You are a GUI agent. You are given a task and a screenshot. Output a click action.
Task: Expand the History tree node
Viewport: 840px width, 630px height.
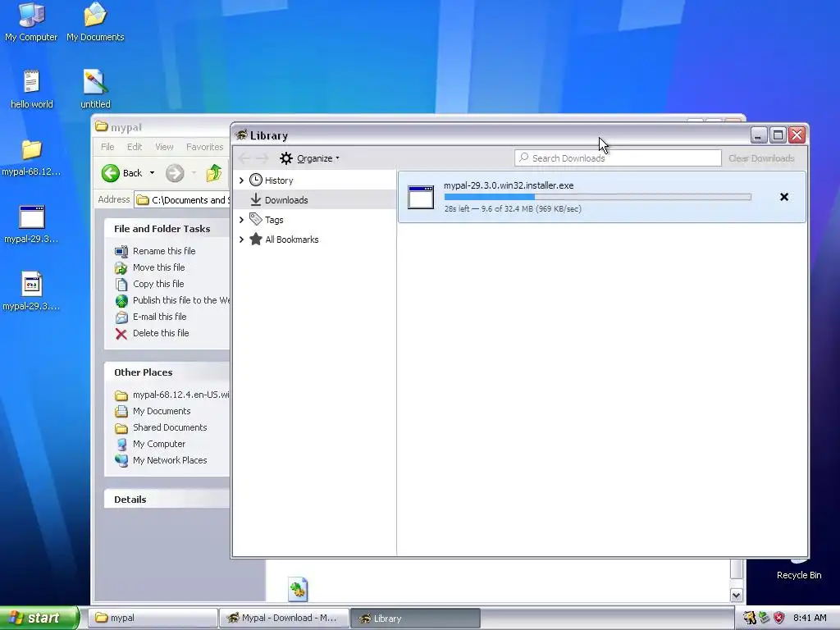(x=242, y=180)
